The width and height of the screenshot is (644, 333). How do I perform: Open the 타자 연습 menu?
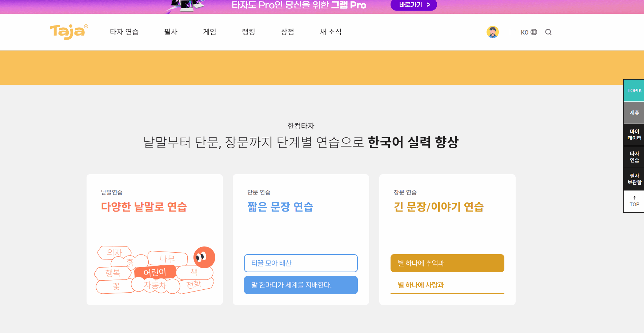click(x=124, y=32)
